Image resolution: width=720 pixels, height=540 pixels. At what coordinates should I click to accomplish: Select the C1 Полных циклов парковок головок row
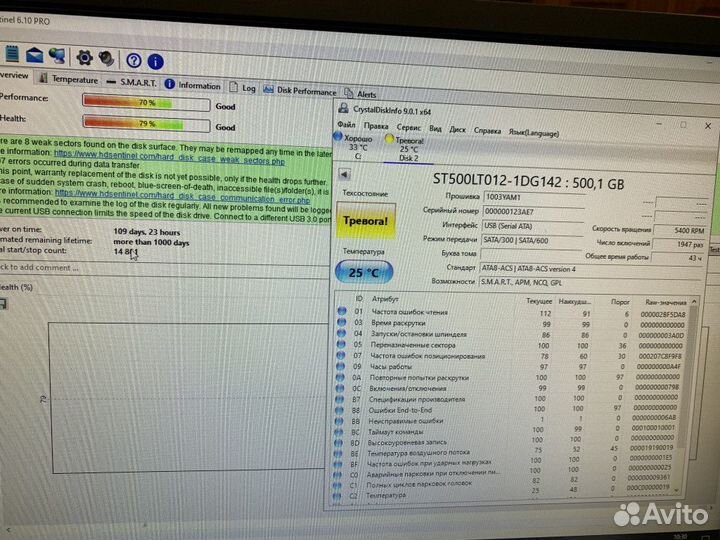505,483
